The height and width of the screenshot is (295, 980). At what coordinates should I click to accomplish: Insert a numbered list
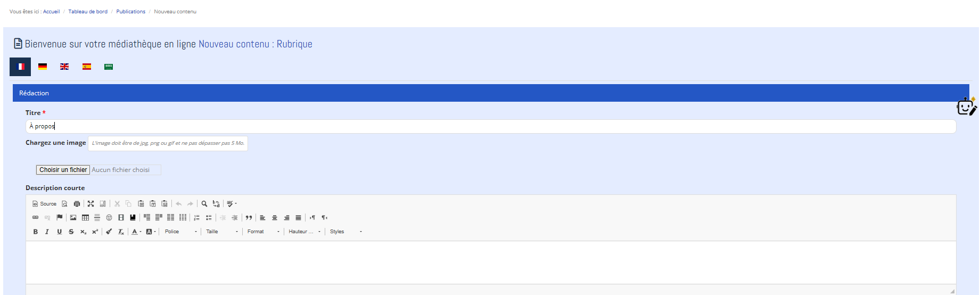[x=196, y=218]
